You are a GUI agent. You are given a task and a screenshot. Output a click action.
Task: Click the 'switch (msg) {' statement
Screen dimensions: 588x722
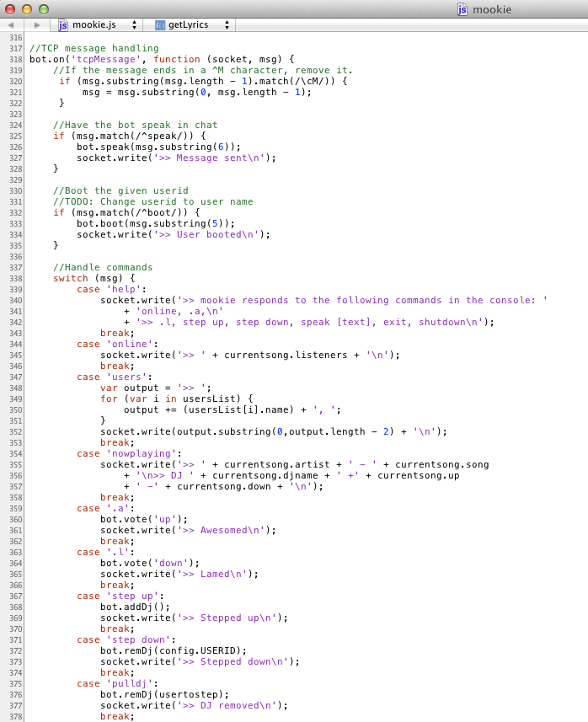click(94, 279)
